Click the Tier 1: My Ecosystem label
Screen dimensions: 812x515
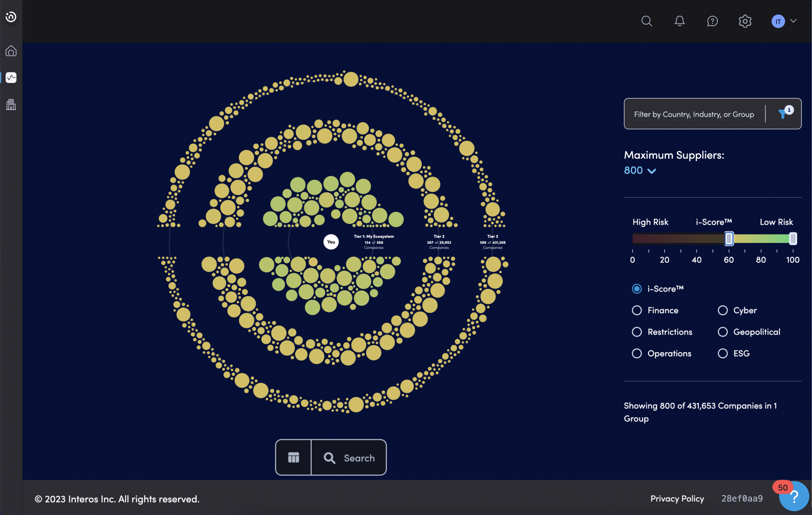click(x=373, y=237)
